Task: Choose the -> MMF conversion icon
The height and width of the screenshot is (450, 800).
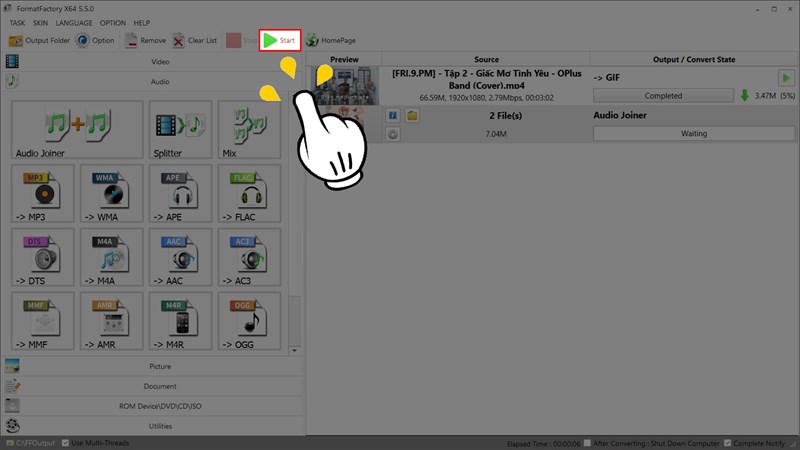Action: click(x=43, y=321)
